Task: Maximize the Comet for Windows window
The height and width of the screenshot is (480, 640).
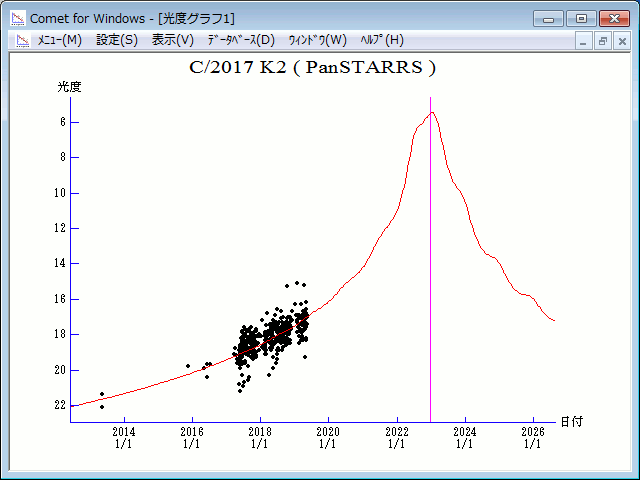Action: 579,18
